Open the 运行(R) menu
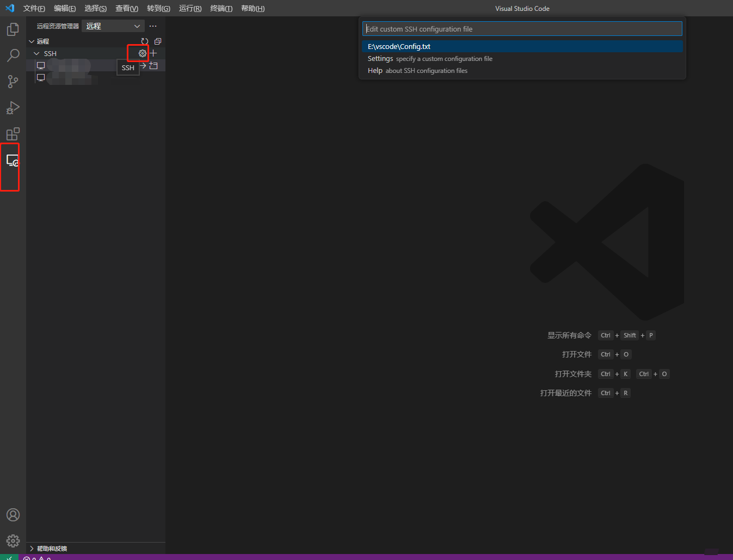 tap(190, 8)
